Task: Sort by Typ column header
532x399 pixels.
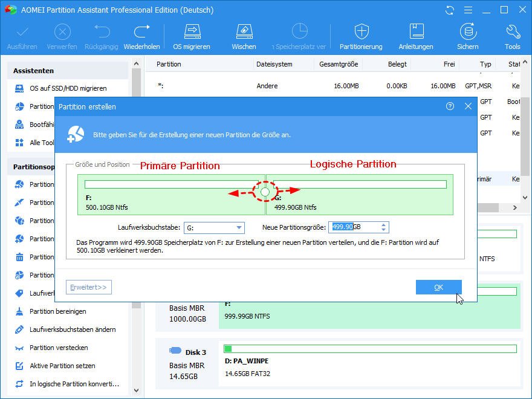Action: [485, 64]
